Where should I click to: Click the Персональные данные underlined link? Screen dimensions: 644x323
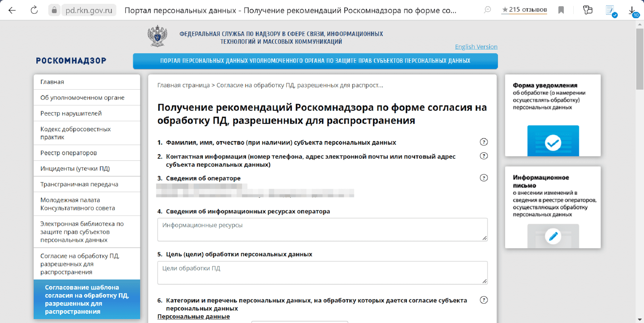click(193, 316)
